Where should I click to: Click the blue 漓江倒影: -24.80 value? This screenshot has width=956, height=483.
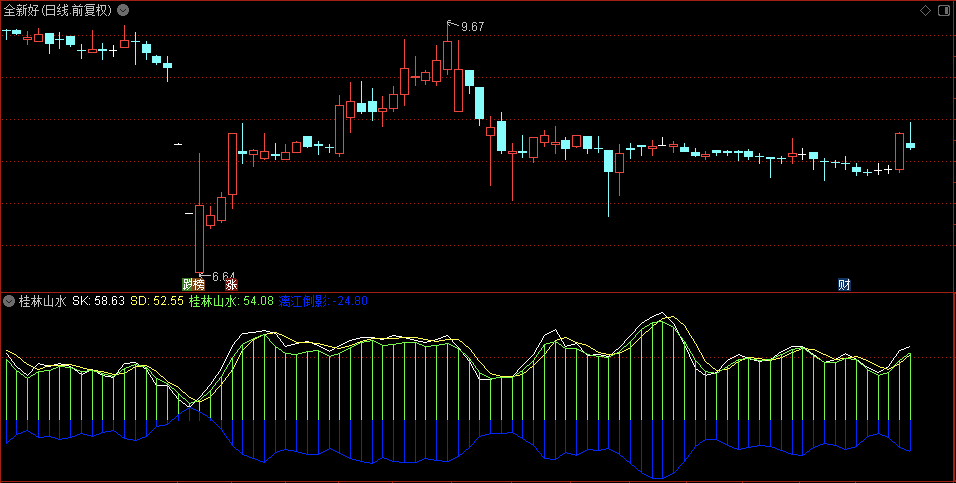click(323, 301)
